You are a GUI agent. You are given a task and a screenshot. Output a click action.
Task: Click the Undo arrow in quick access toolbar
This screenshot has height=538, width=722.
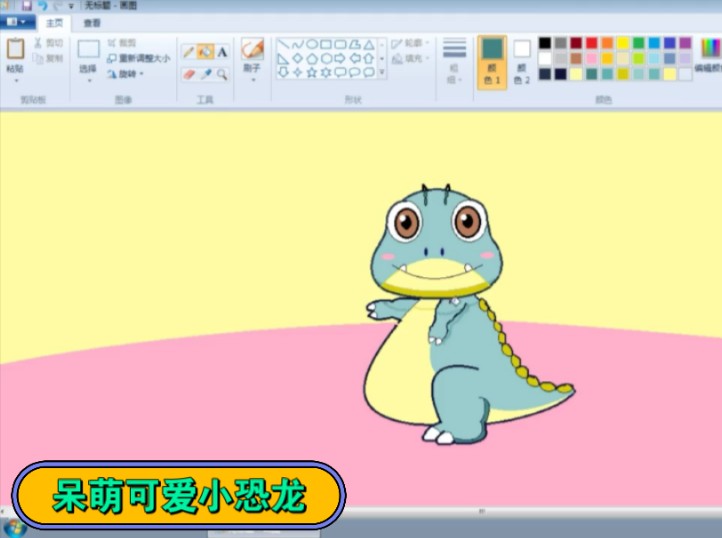pos(42,6)
